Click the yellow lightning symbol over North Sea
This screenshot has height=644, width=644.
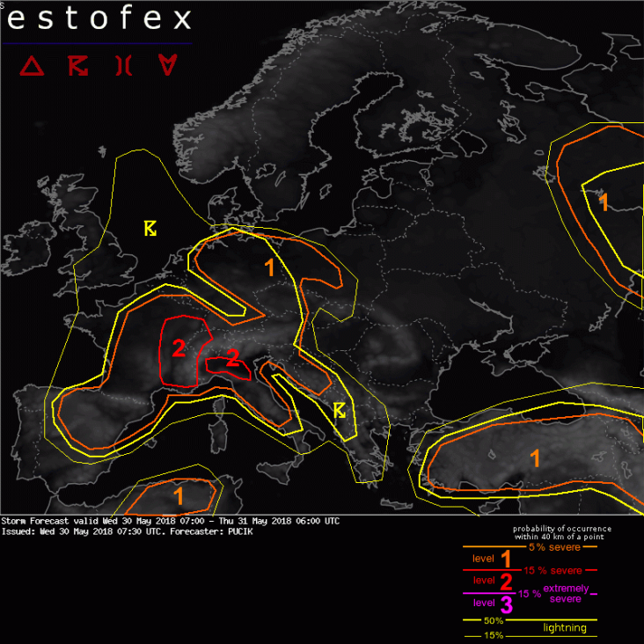(x=150, y=229)
